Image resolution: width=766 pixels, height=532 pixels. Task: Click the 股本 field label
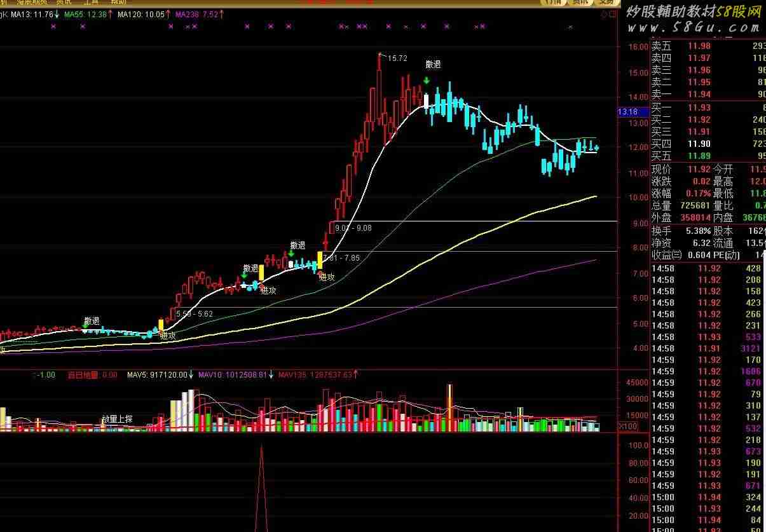723,231
